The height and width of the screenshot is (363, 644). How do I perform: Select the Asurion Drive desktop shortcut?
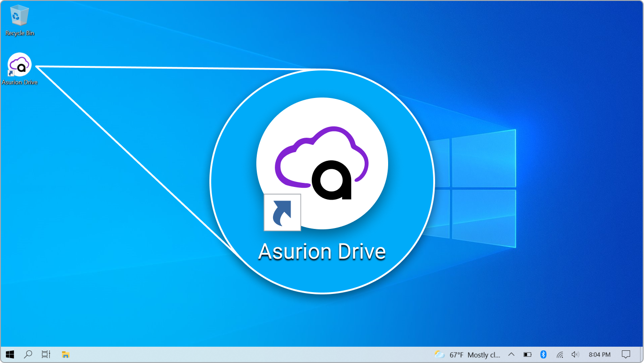point(19,69)
